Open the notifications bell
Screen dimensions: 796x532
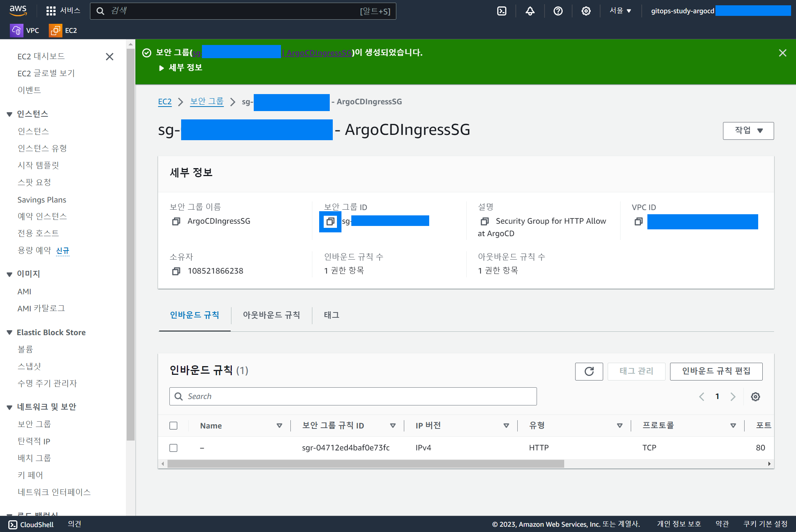(530, 11)
